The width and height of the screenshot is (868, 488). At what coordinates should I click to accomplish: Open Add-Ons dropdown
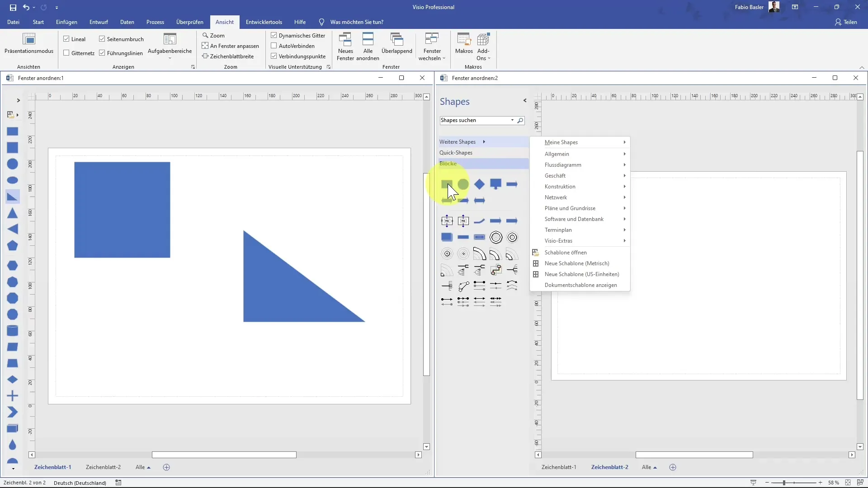pos(483,47)
